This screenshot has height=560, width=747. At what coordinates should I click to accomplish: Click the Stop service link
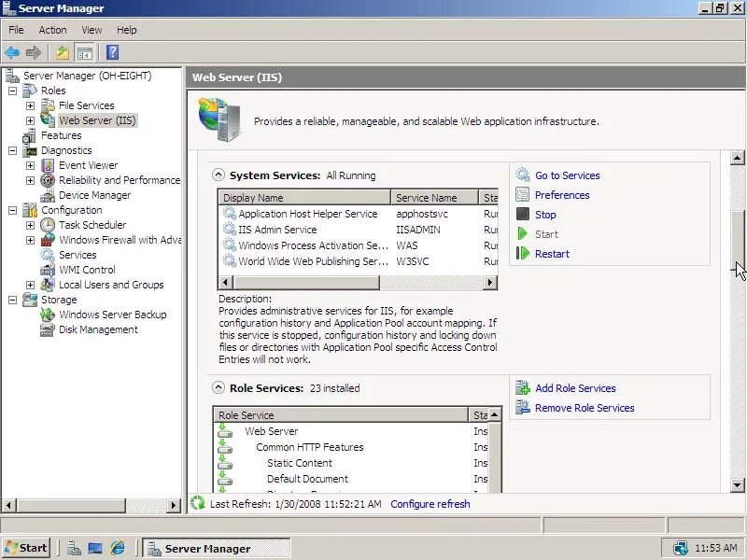point(545,215)
